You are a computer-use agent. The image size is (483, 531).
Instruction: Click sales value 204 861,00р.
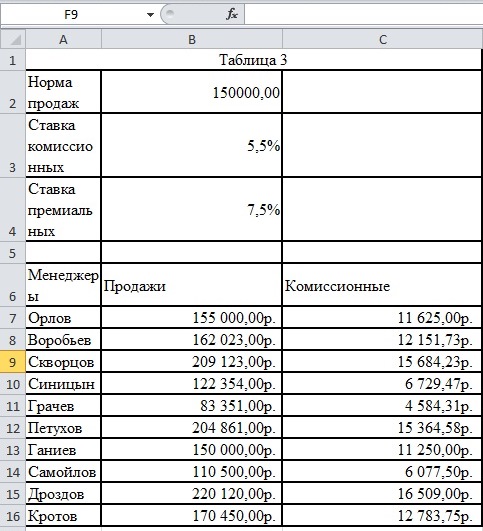(x=191, y=428)
